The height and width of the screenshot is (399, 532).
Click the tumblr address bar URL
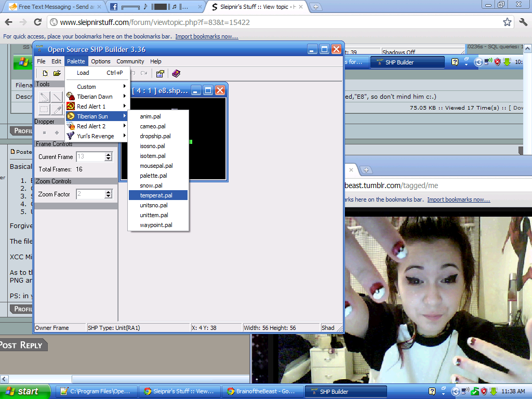(391, 185)
